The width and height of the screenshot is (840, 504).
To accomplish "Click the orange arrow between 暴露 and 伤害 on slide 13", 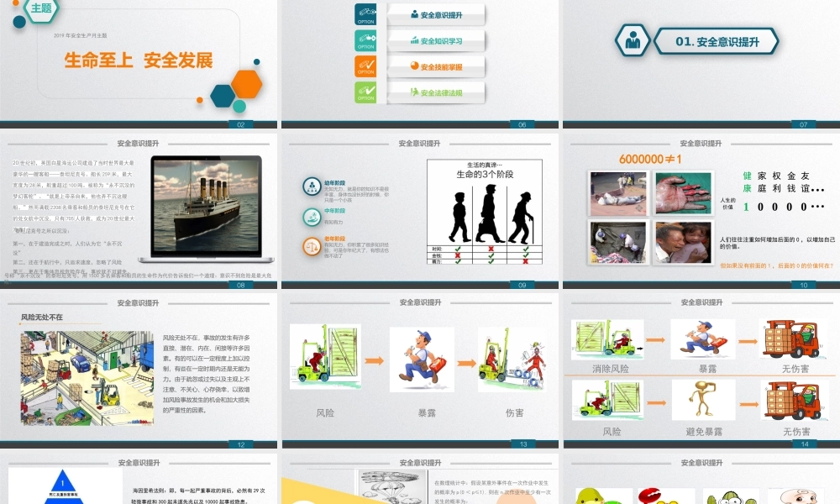I will point(466,363).
